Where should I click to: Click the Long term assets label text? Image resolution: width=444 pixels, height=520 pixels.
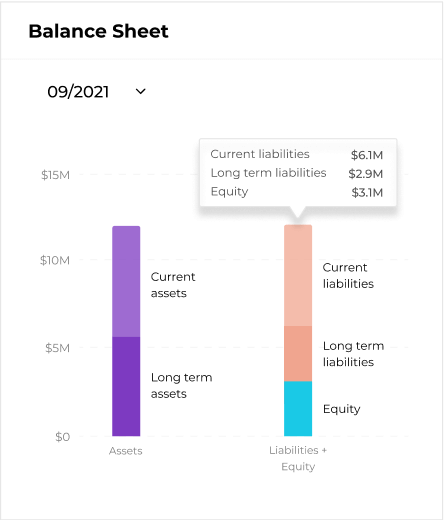point(181,386)
